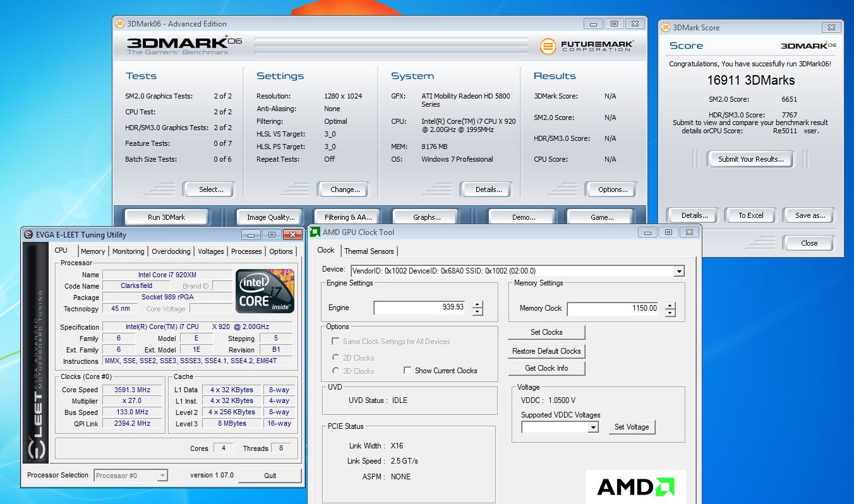This screenshot has width=854, height=504.
Task: Click Get Clock Info button
Action: pos(547,368)
